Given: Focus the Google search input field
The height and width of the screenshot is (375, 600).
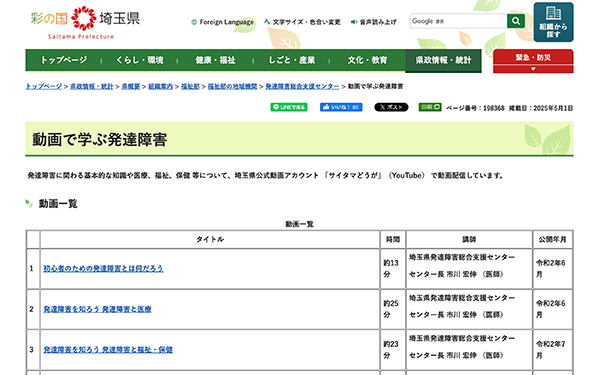Looking at the screenshot, I should tap(458, 21).
